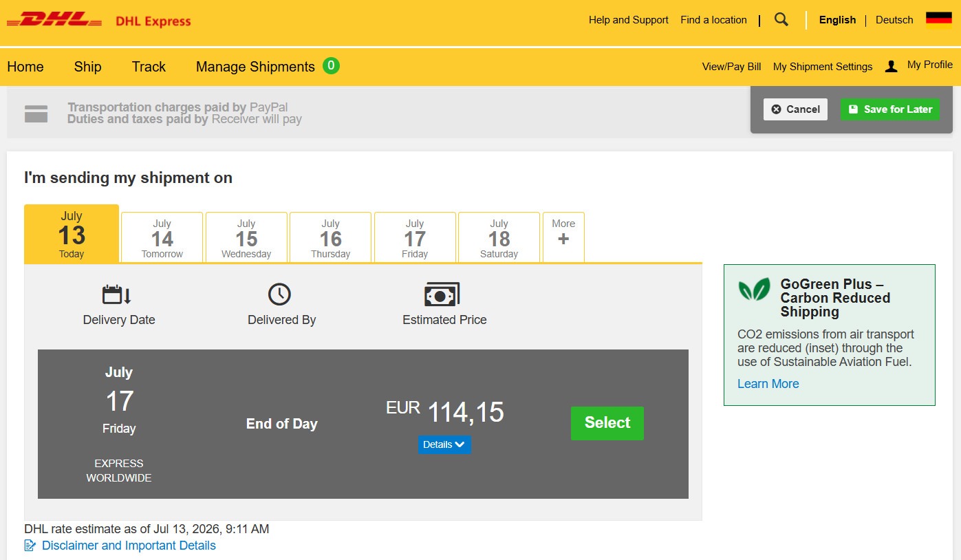Open View/Pay Bill link
This screenshot has width=961, height=560.
732,67
